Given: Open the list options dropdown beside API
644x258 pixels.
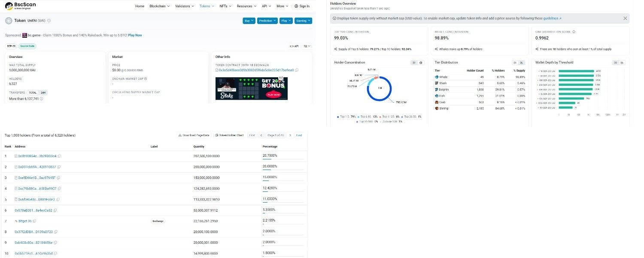Looking at the screenshot, I should click(307, 46).
